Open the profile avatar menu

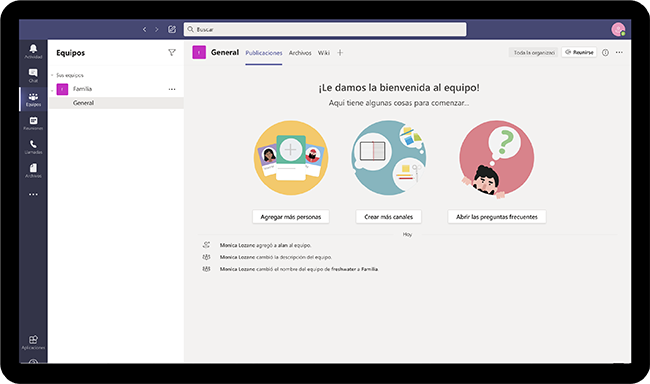(618, 29)
